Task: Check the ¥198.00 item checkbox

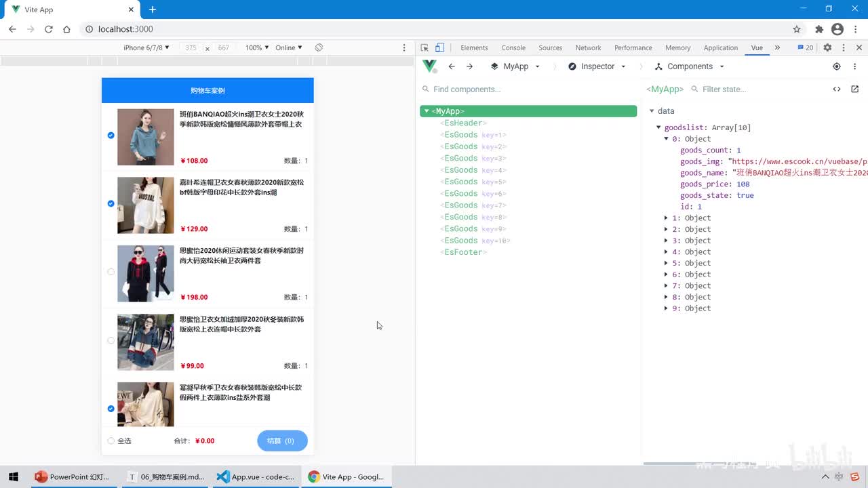Action: (111, 272)
